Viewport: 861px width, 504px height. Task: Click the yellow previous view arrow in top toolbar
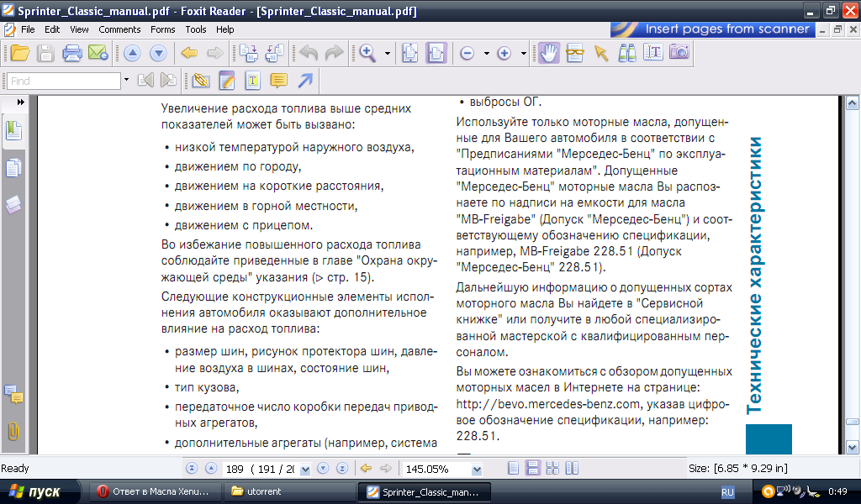click(x=189, y=53)
